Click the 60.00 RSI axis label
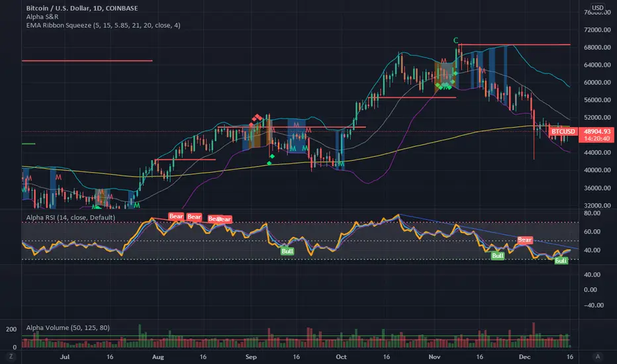Screen dimensions: 617x364 tap(592, 232)
